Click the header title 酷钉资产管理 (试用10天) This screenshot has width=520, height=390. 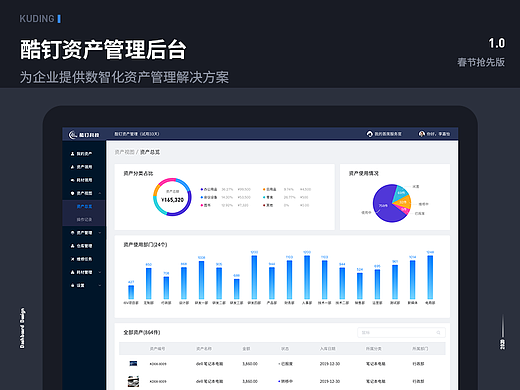(x=137, y=134)
